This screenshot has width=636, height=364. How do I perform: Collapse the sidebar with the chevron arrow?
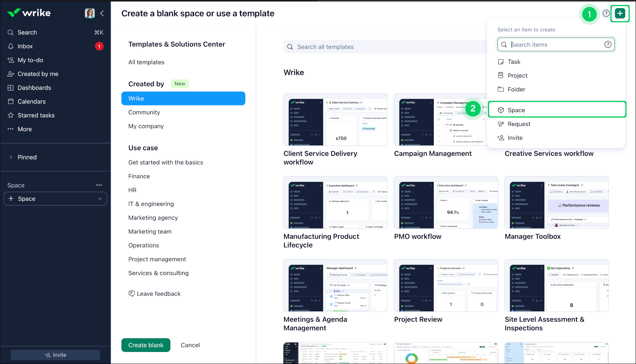pyautogui.click(x=102, y=13)
